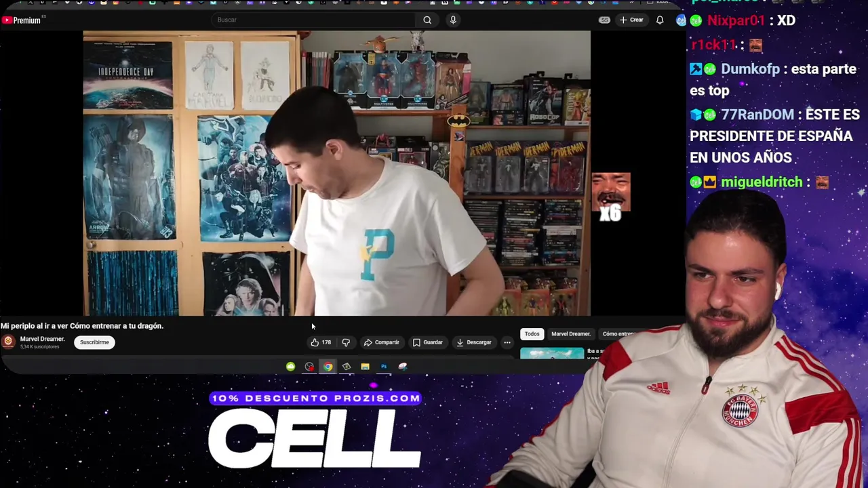The height and width of the screenshot is (488, 868).
Task: Open more actions three-dot menu
Action: click(507, 342)
